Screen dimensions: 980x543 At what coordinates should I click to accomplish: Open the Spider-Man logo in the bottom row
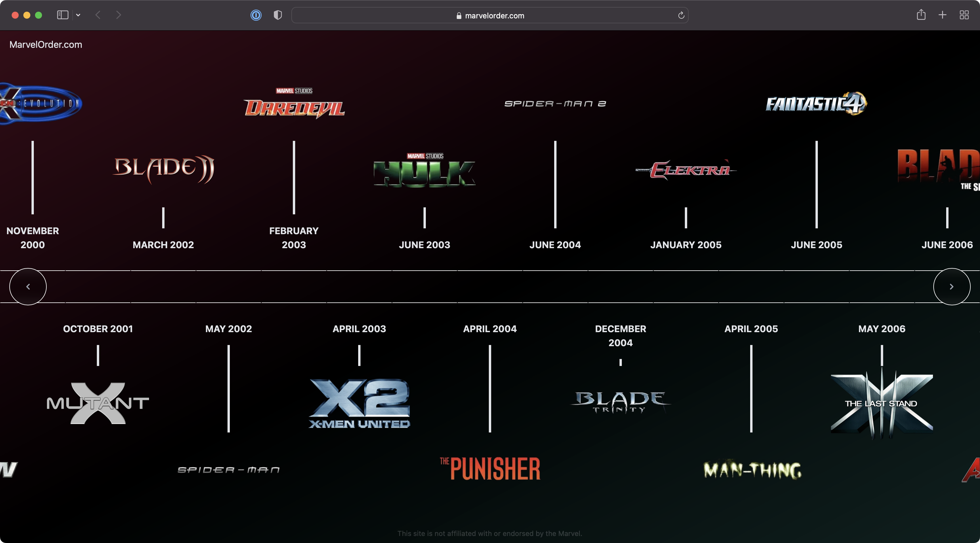click(x=229, y=470)
